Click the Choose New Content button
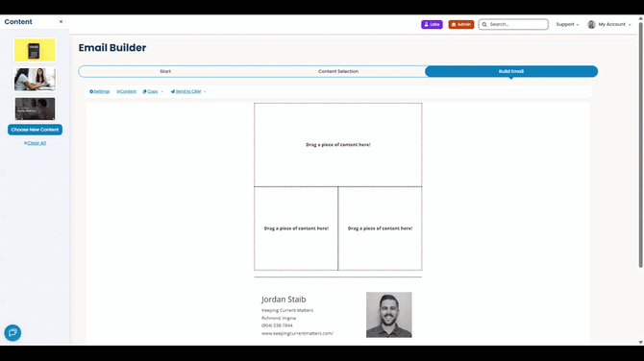The image size is (644, 361). (35, 130)
